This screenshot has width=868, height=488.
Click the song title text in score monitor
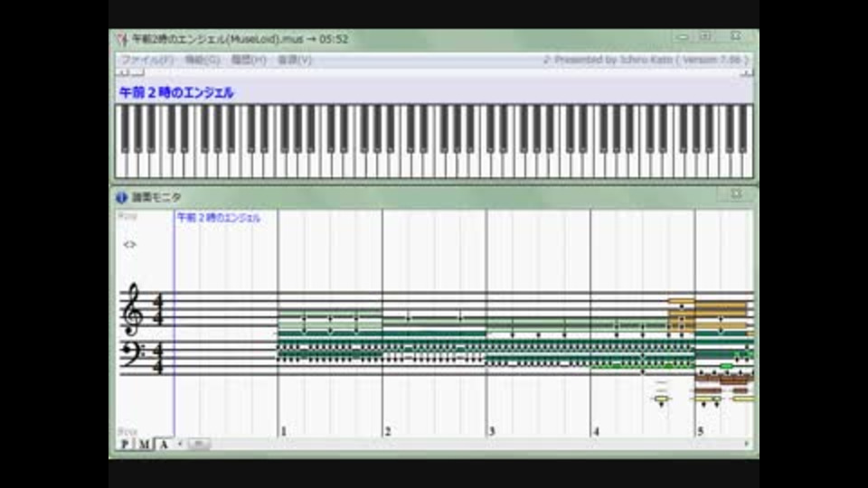218,218
